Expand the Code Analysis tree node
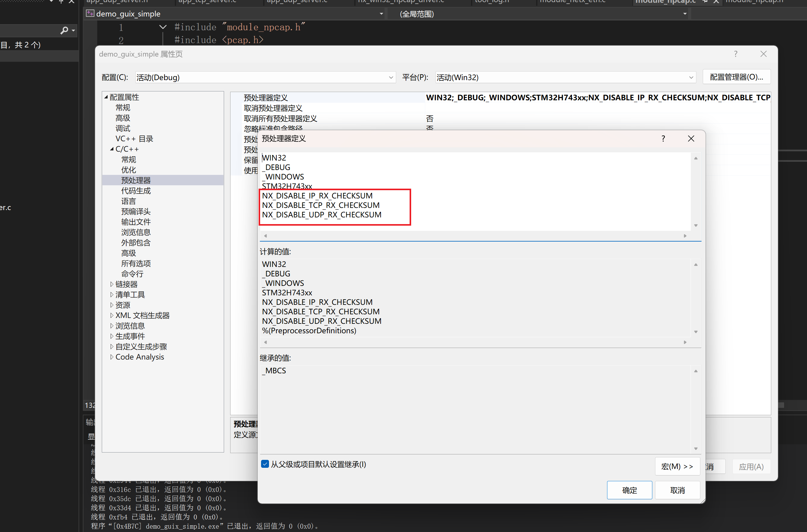The image size is (807, 532). tap(112, 357)
